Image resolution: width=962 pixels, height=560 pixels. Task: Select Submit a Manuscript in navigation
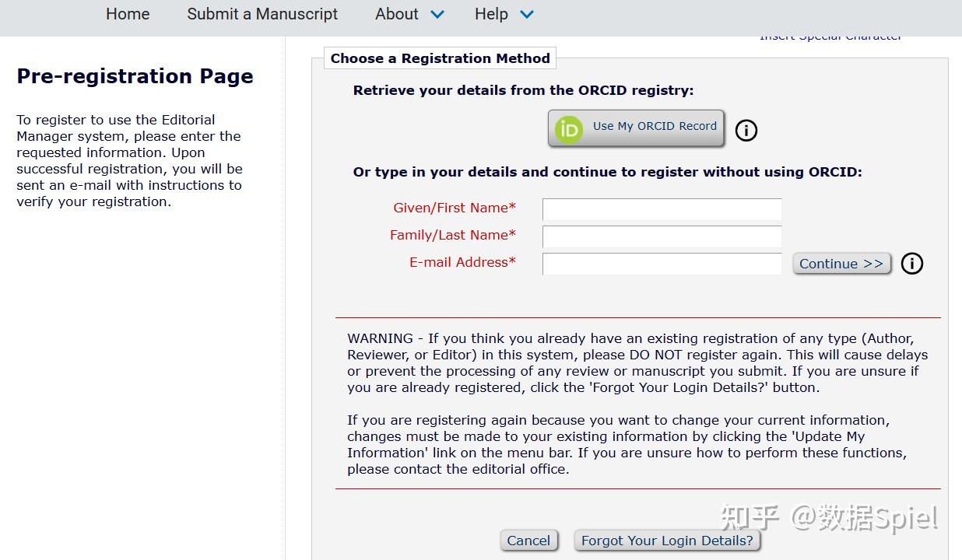[262, 14]
